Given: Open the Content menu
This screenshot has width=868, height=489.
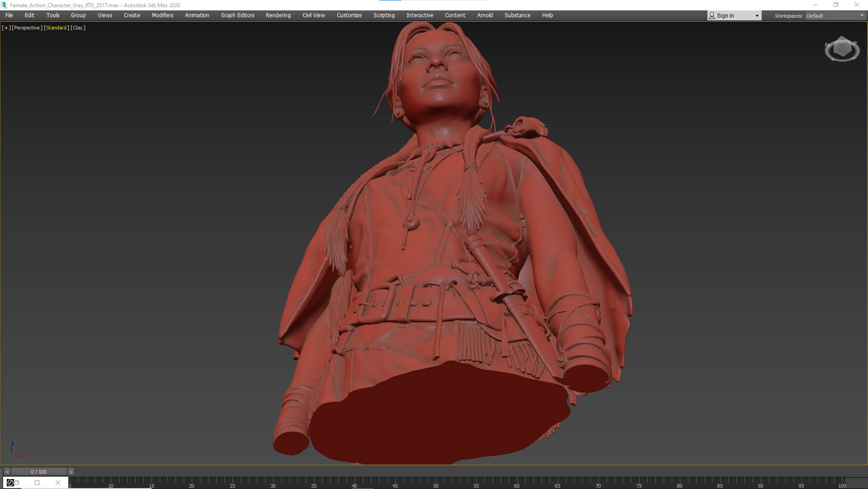Looking at the screenshot, I should coord(455,15).
